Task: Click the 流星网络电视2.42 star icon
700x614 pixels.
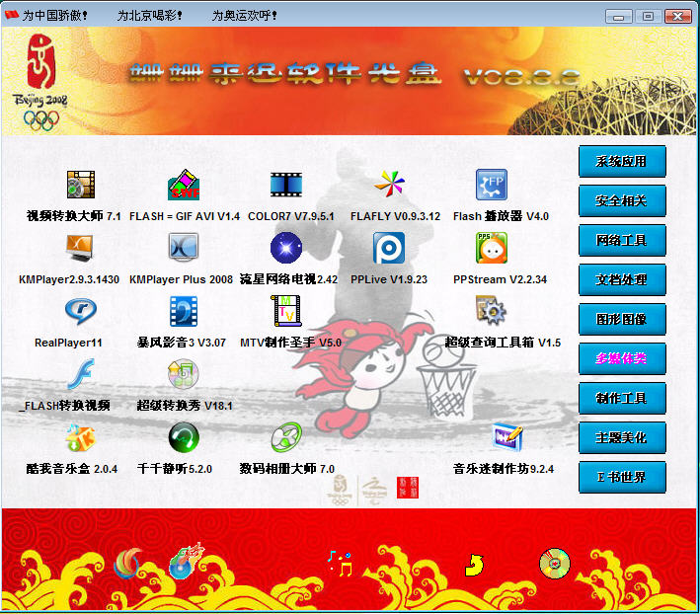Action: tap(286, 248)
